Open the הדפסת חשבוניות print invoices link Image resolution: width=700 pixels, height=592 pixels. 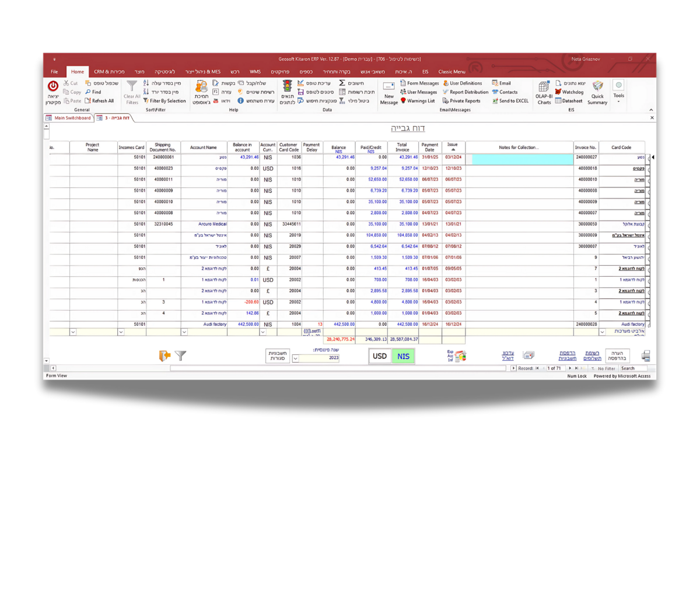(x=568, y=356)
